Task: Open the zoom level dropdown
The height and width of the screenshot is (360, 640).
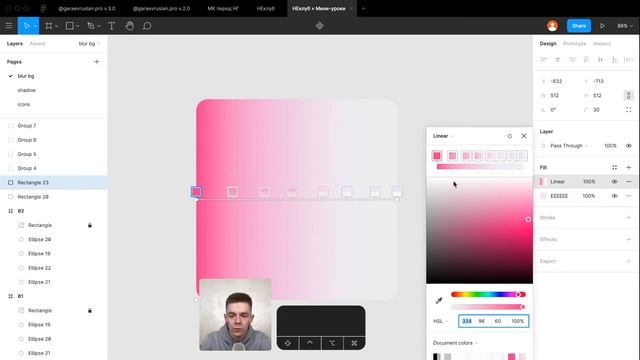Action: 625,26
